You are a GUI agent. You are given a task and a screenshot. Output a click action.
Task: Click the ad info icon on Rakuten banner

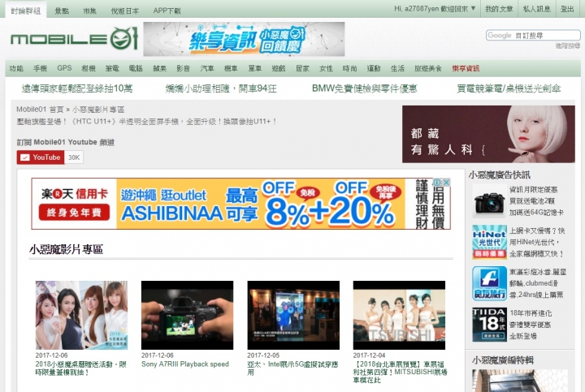(437, 183)
